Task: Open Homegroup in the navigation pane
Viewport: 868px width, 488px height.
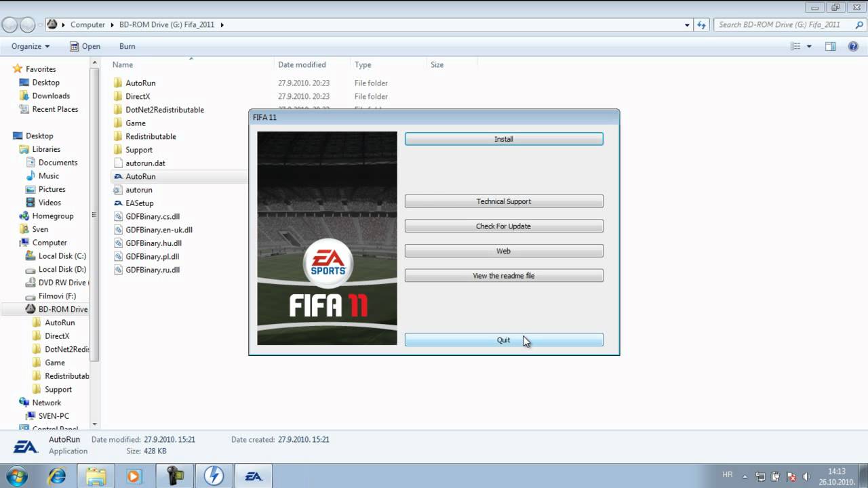Action: click(52, 216)
